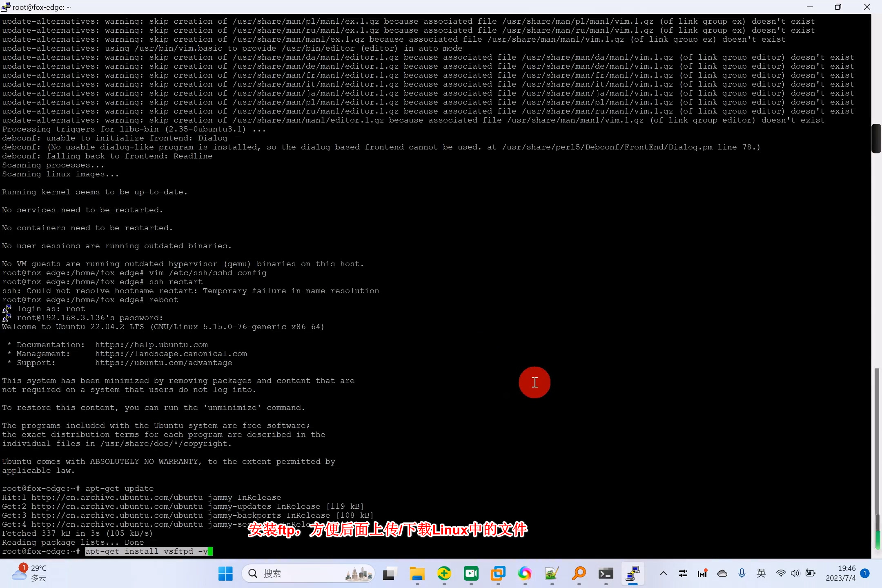Click 'Welcome to Ubuntu 22.04.2 LTS' line
This screenshot has height=588, width=882.
click(163, 327)
